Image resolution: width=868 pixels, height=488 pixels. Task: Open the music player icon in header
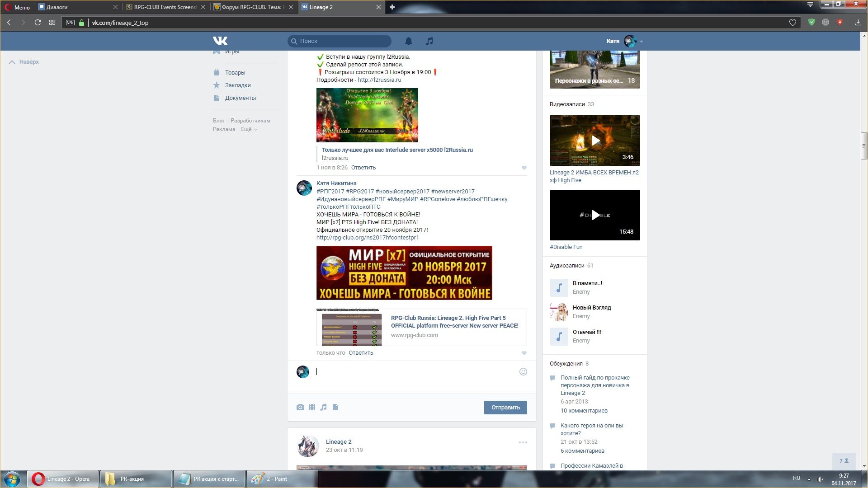tap(429, 41)
